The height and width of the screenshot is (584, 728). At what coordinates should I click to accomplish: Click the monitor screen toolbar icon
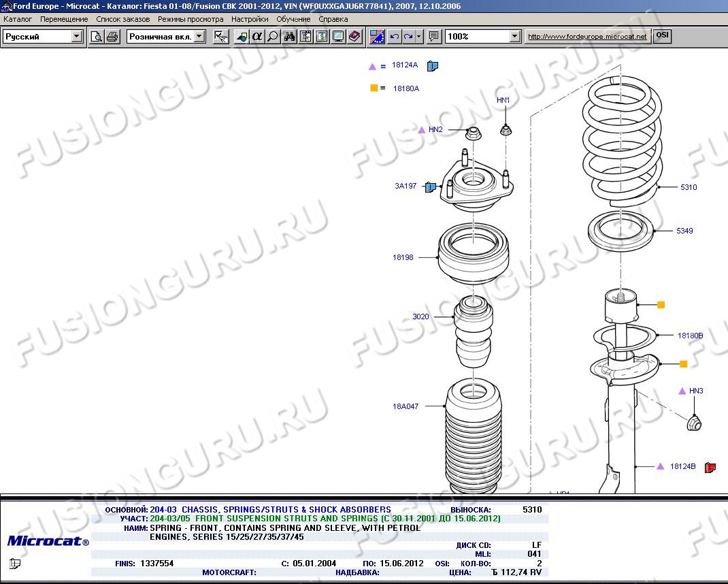(x=338, y=36)
